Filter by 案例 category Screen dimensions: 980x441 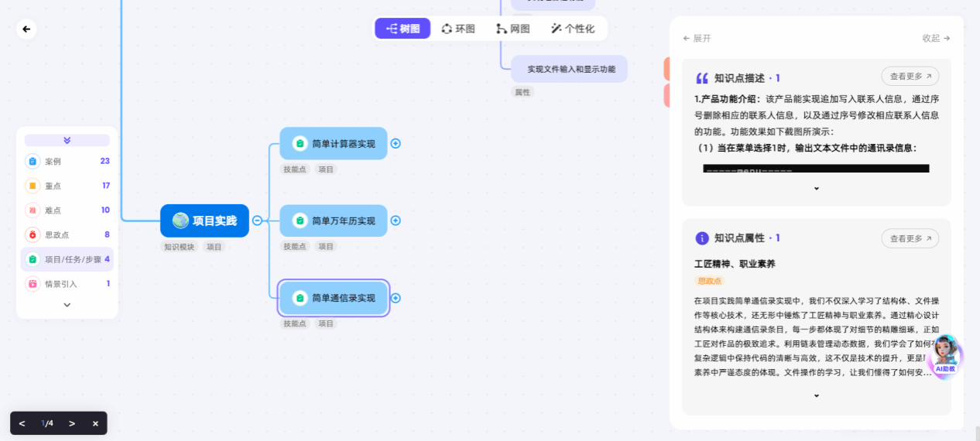[x=67, y=162]
